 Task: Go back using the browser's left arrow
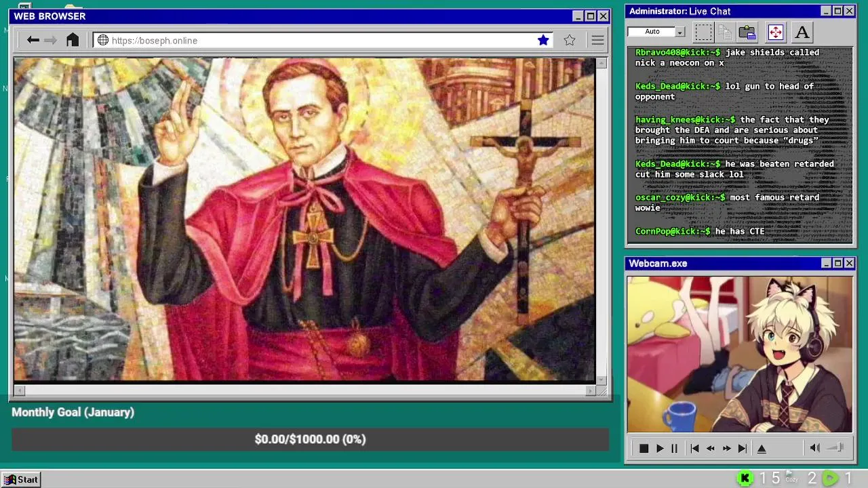tap(33, 40)
